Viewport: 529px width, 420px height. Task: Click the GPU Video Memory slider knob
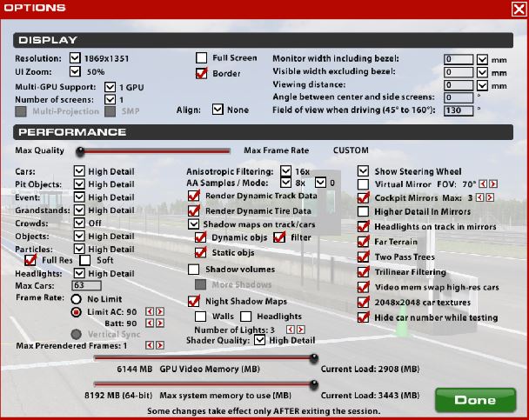click(x=313, y=357)
